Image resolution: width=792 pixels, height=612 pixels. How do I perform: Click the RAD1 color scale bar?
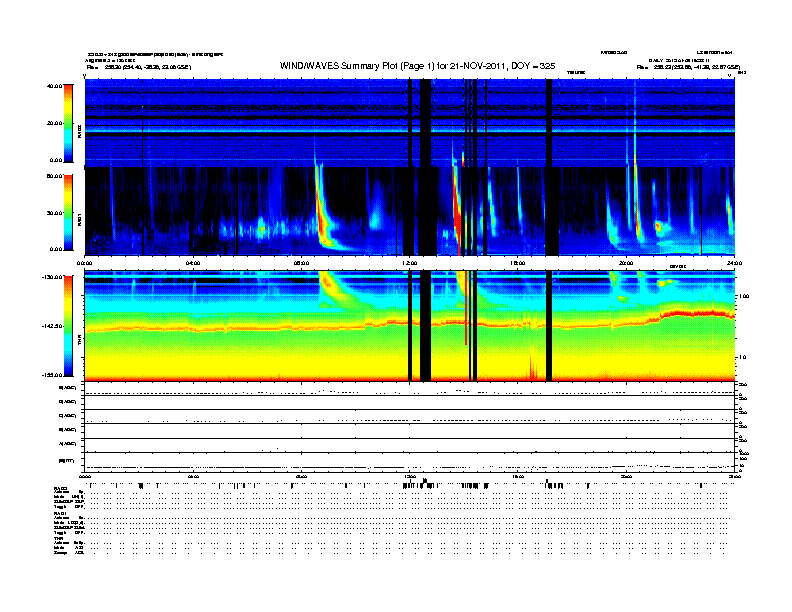coord(68,213)
